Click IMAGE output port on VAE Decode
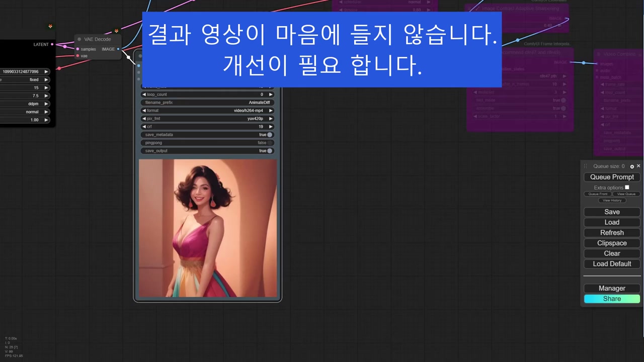The image size is (644, 362). pyautogui.click(x=118, y=49)
